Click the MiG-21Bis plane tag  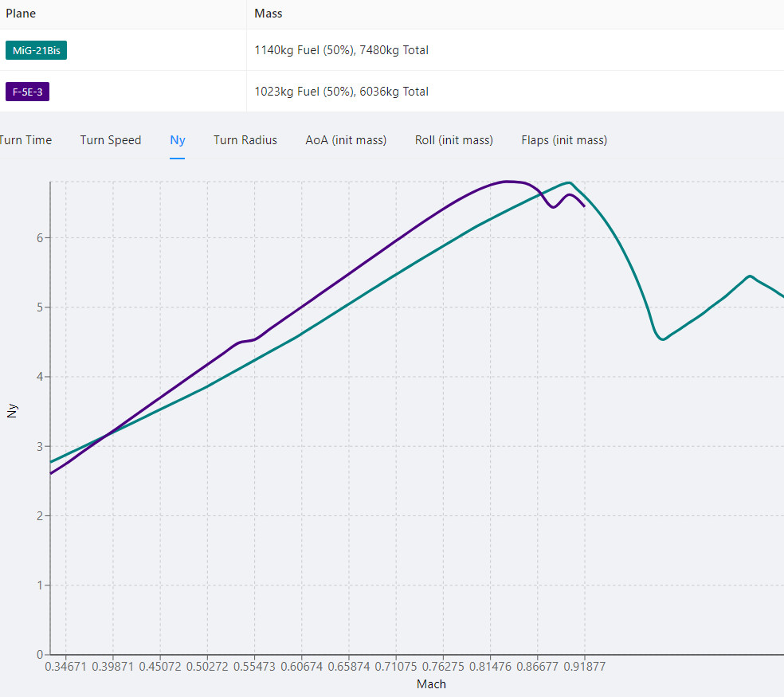tap(36, 50)
